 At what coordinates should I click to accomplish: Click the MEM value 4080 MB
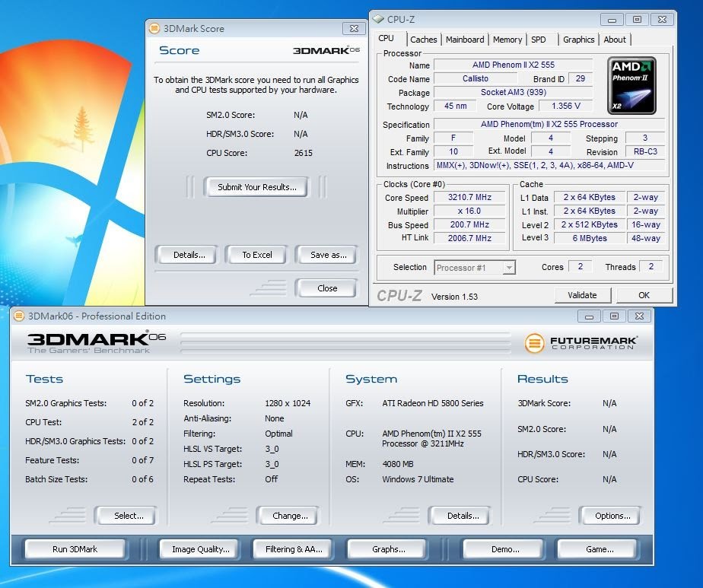coord(398,464)
